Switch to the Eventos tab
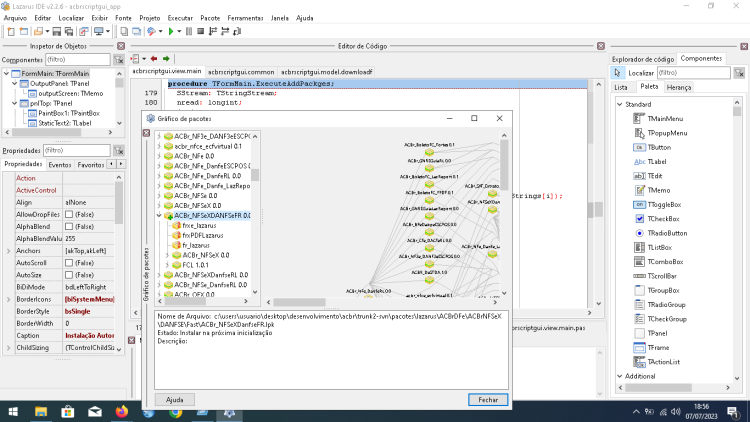750x422 pixels. tap(60, 165)
